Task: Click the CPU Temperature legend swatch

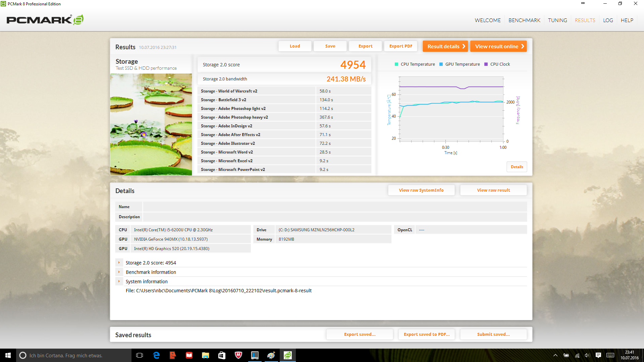Action: 396,64
